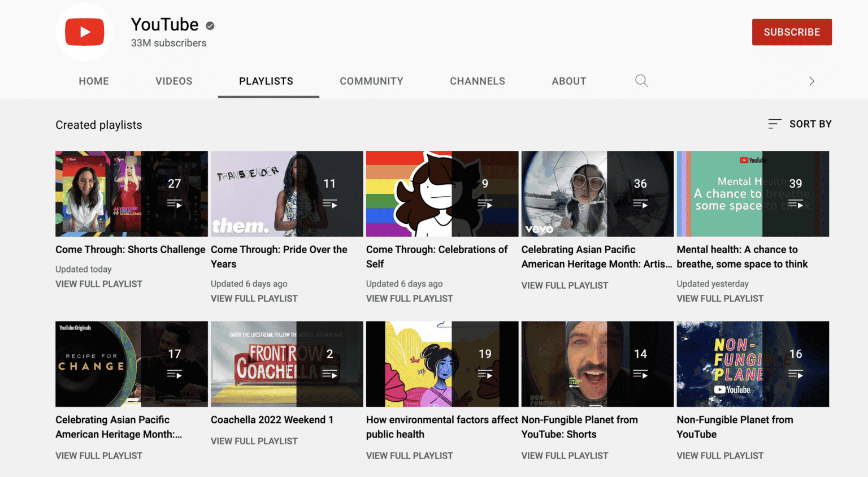868x477 pixels.
Task: Play all in Celebrating Asian Pacific American playlist
Action: pos(640,205)
